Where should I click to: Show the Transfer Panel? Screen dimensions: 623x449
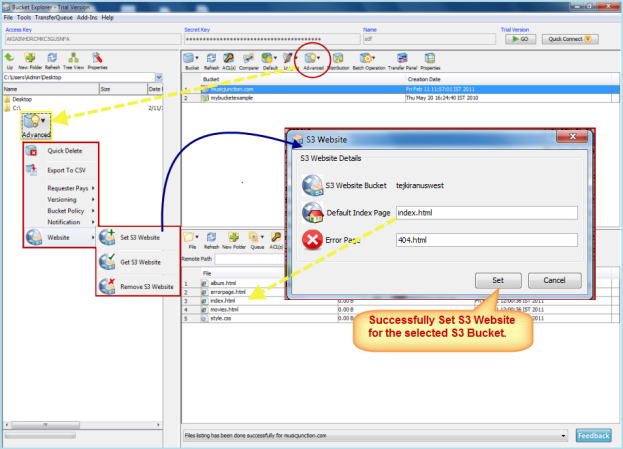coord(402,62)
